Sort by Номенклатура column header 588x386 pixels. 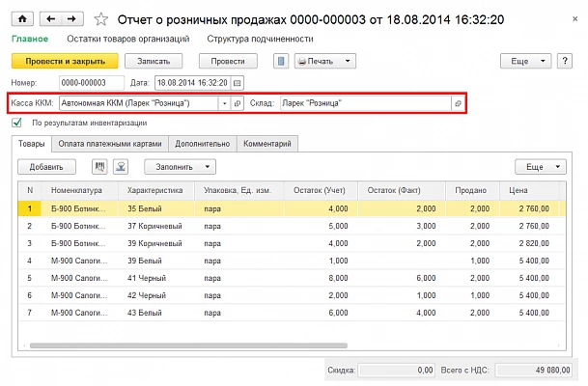click(x=80, y=190)
